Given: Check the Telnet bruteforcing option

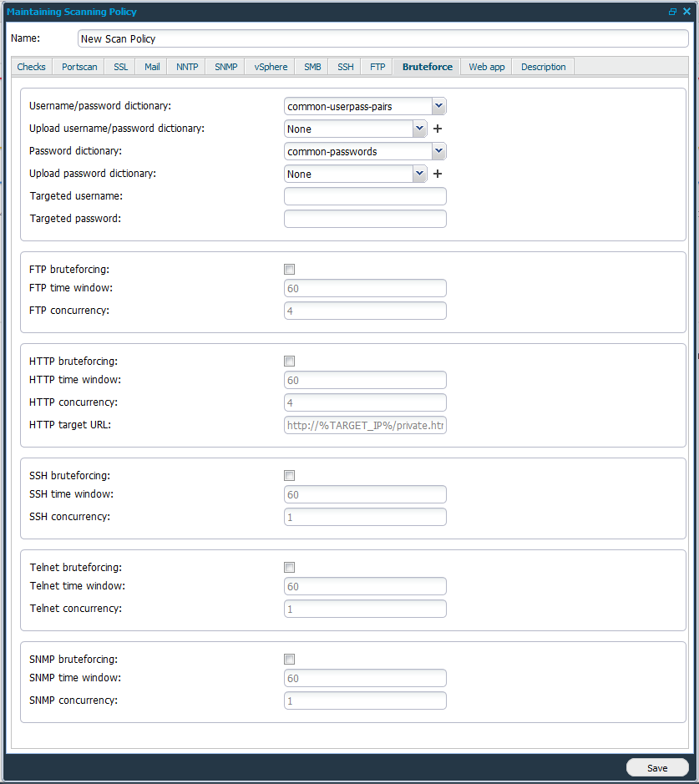Looking at the screenshot, I should pyautogui.click(x=290, y=568).
